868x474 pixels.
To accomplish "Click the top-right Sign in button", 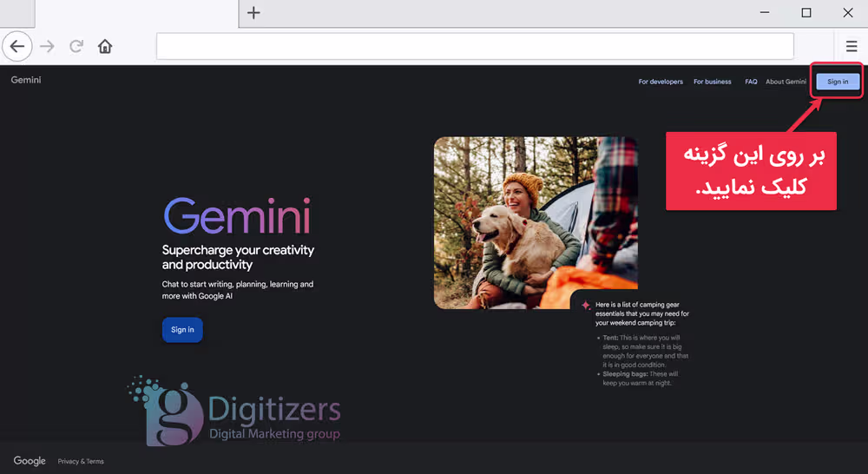I will pos(838,82).
